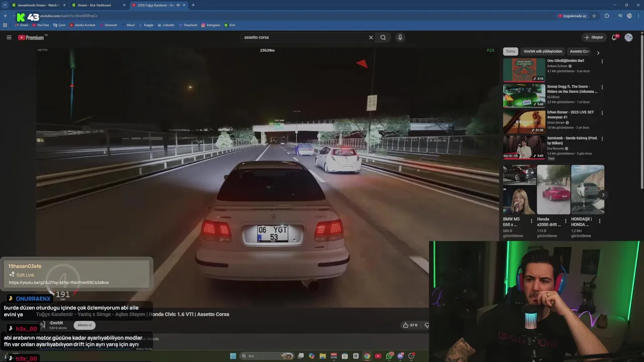Open the Adobe Acrobat bookmark
Screen dimensions: 644x362
(x=83, y=25)
